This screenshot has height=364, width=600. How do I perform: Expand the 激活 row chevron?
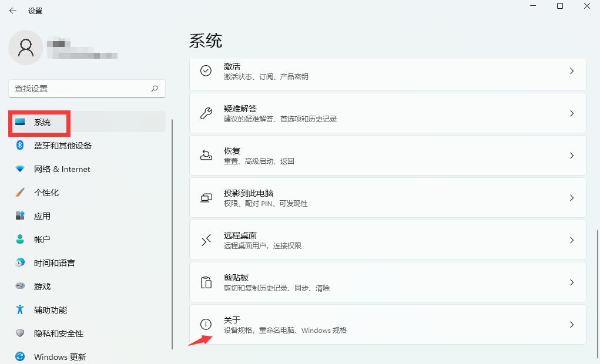click(572, 71)
